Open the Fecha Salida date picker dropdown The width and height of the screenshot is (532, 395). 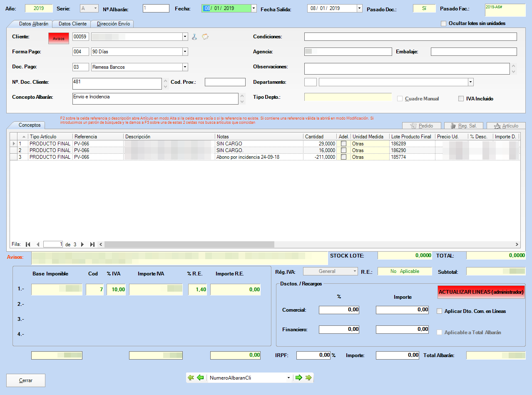pos(360,8)
